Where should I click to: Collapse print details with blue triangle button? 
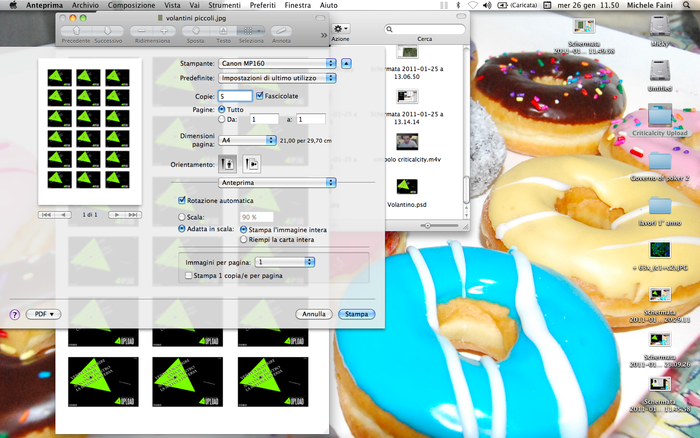coord(346,63)
